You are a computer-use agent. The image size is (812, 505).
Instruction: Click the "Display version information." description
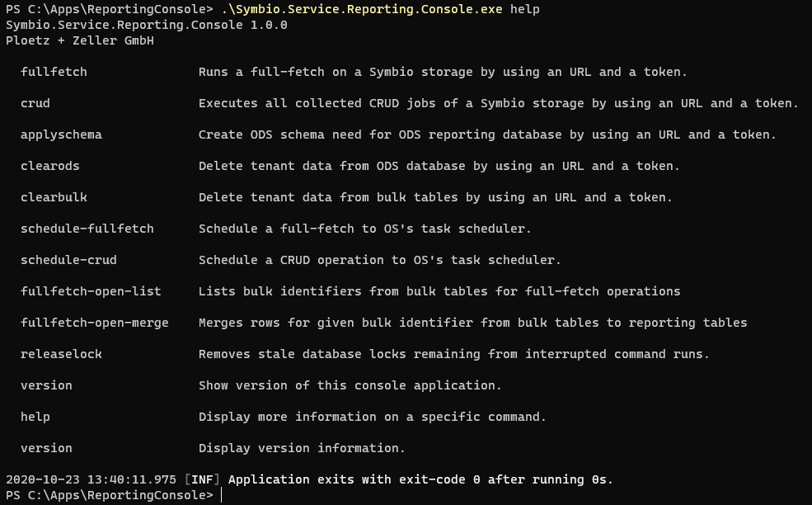(302, 448)
